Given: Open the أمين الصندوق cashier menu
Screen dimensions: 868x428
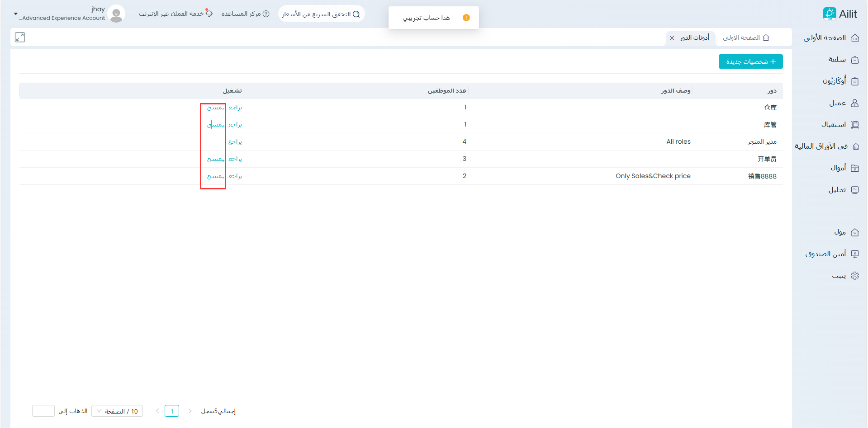Looking at the screenshot, I should pos(825,254).
